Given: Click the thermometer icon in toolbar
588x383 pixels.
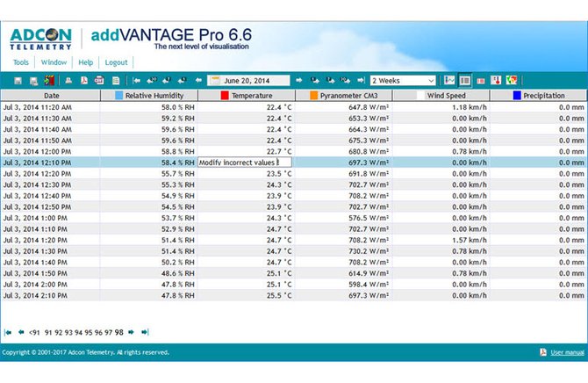Looking at the screenshot, I should [x=496, y=80].
